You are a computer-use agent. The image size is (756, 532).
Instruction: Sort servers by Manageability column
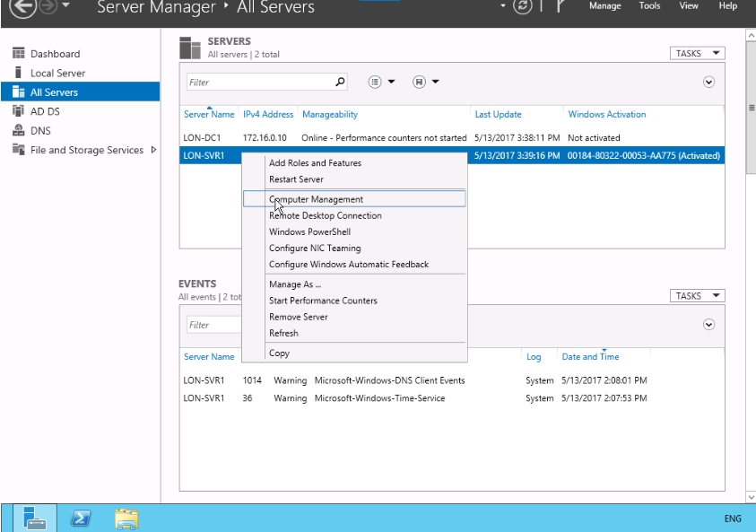point(330,114)
